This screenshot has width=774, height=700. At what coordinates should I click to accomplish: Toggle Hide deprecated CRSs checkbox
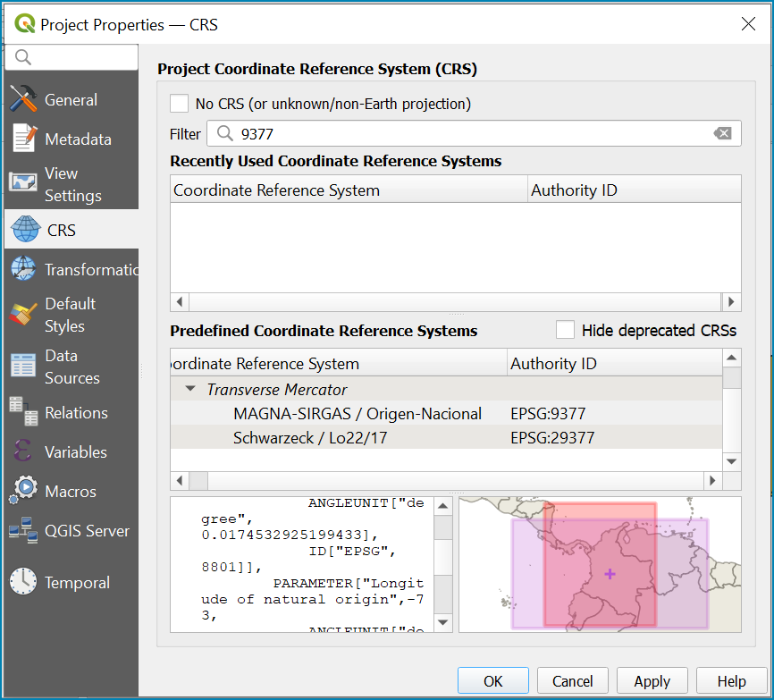tap(565, 330)
